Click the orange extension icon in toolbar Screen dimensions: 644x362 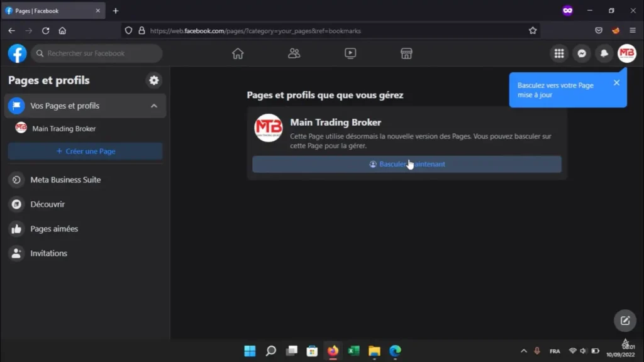(615, 31)
